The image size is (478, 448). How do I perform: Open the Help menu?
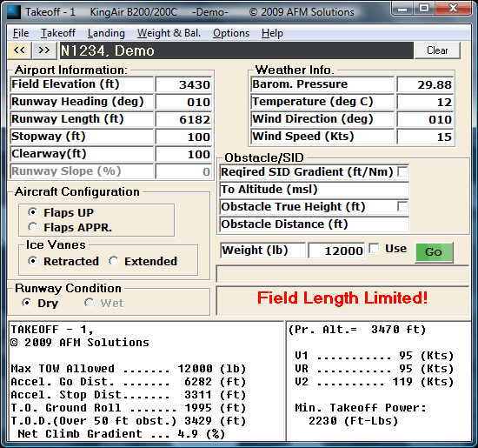(x=272, y=33)
